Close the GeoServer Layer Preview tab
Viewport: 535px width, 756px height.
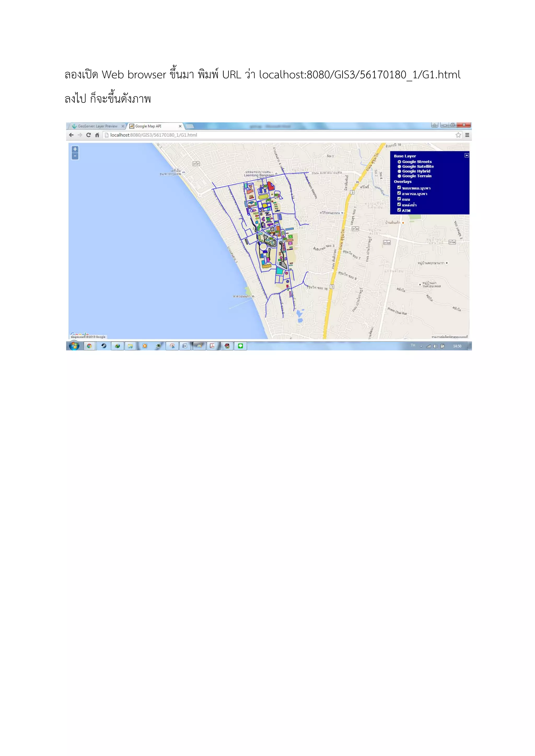tap(123, 126)
